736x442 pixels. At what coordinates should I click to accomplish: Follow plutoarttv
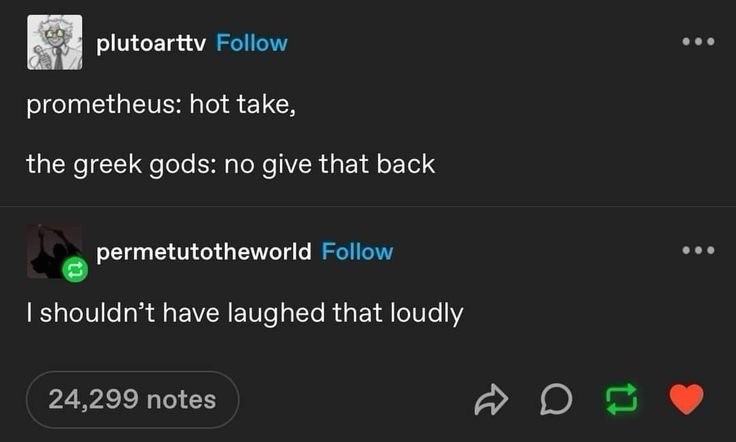tap(252, 43)
